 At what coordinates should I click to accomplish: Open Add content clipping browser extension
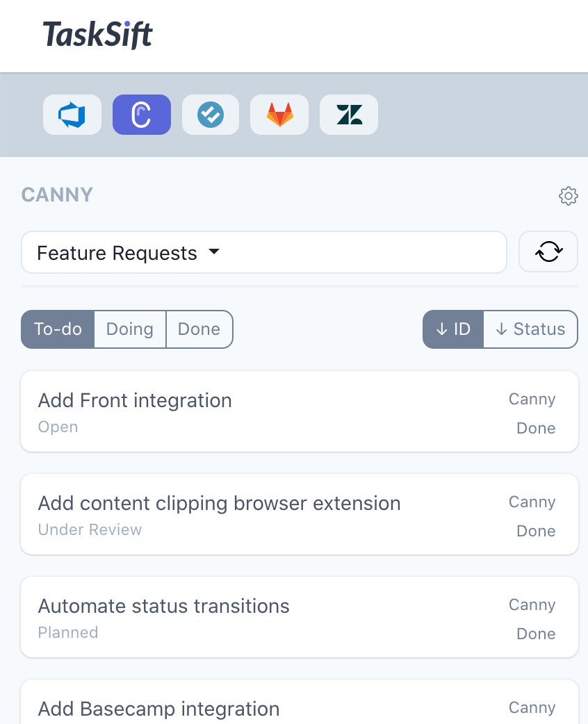[x=300, y=514]
